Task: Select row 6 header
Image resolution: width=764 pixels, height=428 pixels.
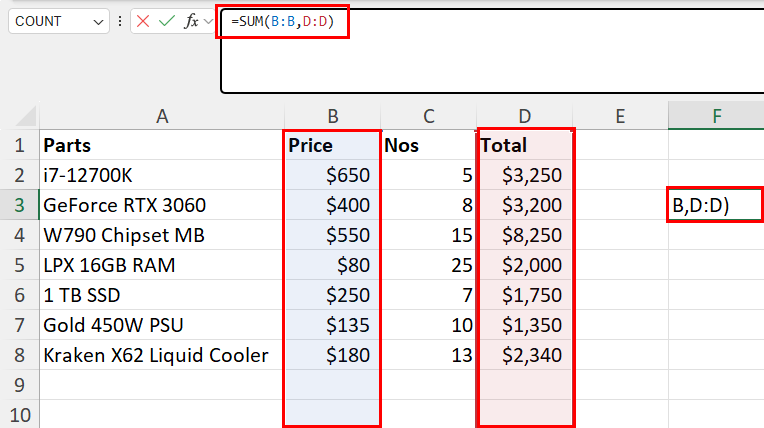Action: tap(19, 295)
